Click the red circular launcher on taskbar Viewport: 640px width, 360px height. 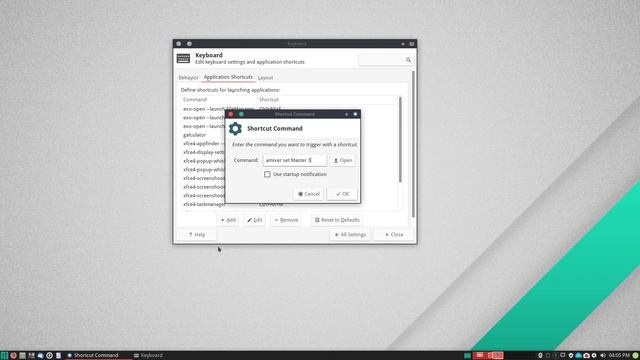point(13,356)
